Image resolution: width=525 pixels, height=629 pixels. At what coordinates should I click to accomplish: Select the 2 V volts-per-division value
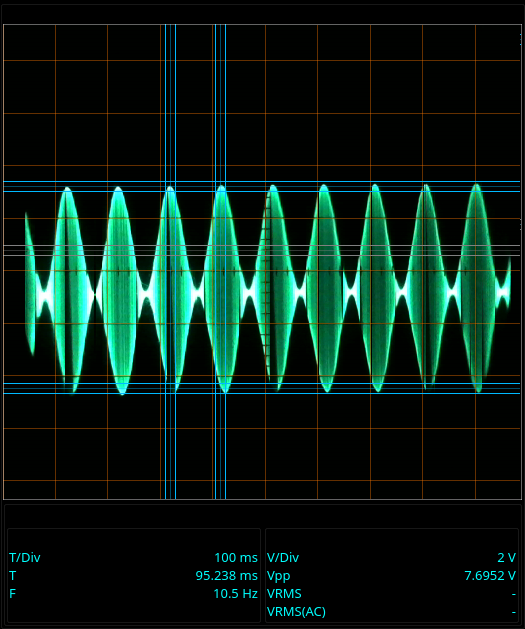507,558
